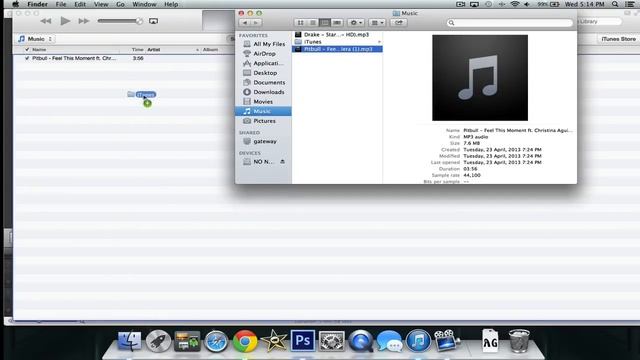Image resolution: width=640 pixels, height=360 pixels.
Task: Switch Finder to icon view
Action: pyautogui.click(x=300, y=22)
